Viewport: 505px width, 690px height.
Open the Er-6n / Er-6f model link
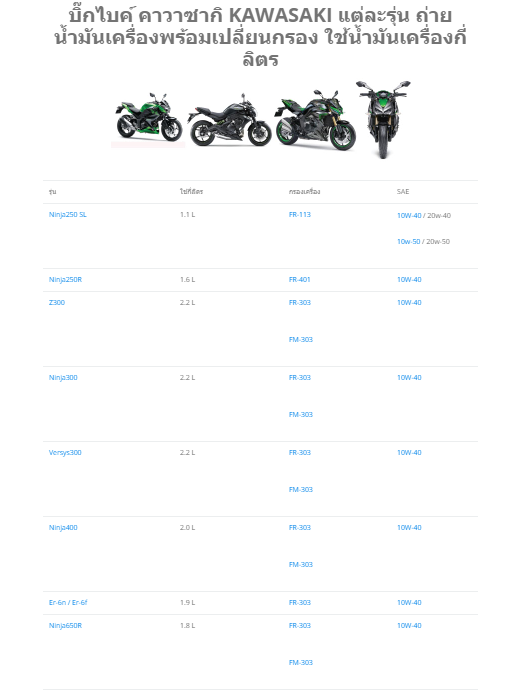[68, 602]
